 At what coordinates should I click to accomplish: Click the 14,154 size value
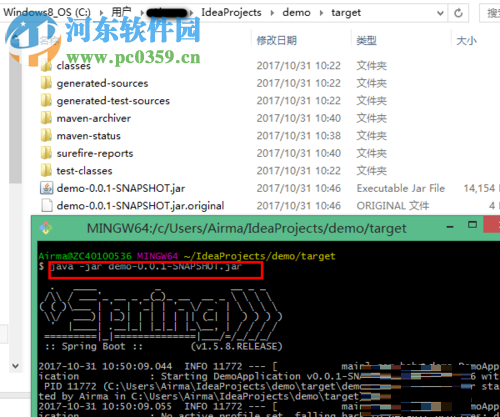[x=479, y=188]
